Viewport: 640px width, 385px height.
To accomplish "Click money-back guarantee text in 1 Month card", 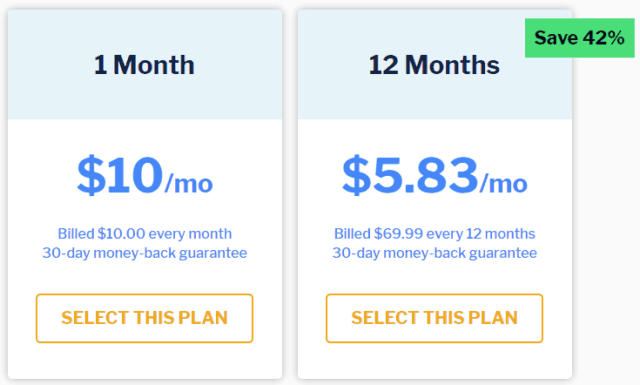I will point(144,253).
